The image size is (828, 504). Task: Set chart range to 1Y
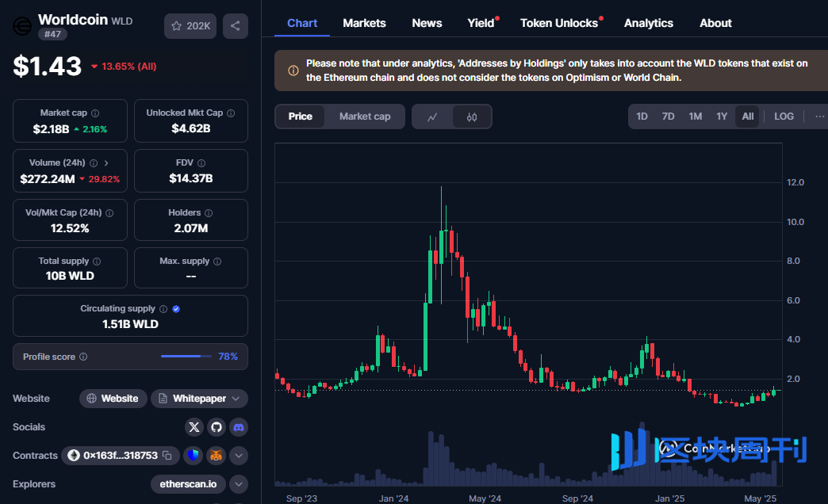[722, 116]
